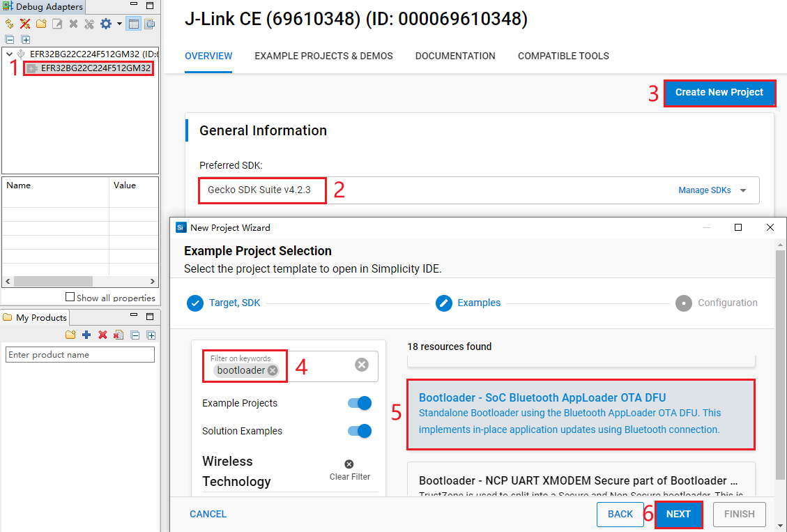The height and width of the screenshot is (532, 787).
Task: Click the Create New Project button
Action: tap(719, 92)
